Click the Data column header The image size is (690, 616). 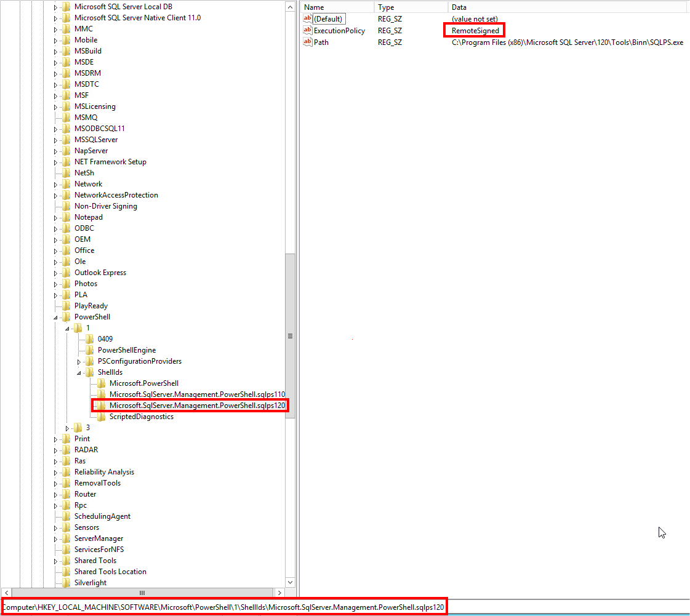569,7
